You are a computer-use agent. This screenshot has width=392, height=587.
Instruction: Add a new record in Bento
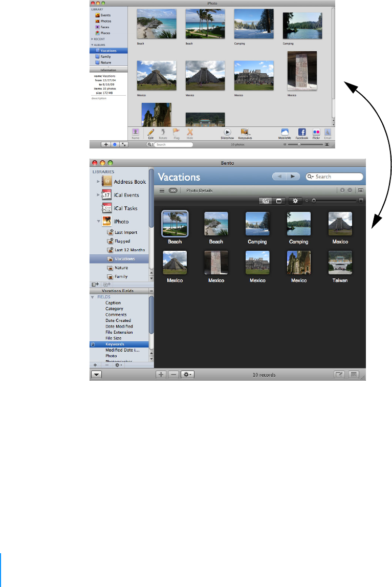pyautogui.click(x=161, y=375)
